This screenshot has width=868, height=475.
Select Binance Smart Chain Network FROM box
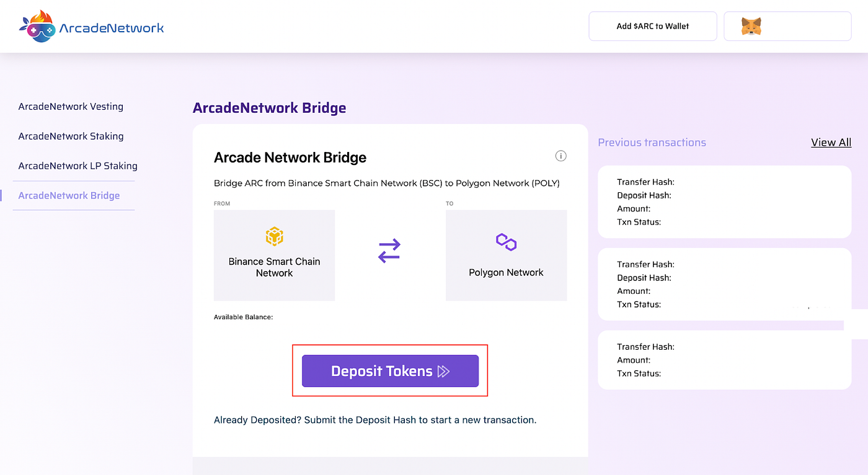click(274, 255)
